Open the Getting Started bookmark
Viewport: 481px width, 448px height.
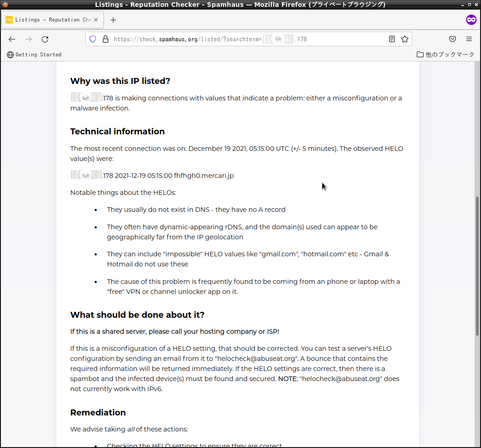[x=34, y=55]
